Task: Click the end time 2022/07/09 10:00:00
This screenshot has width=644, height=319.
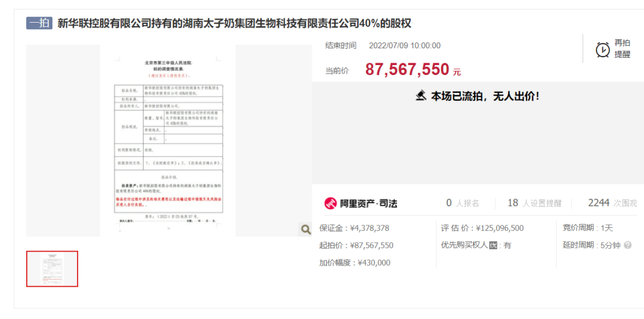Action: coord(404,45)
